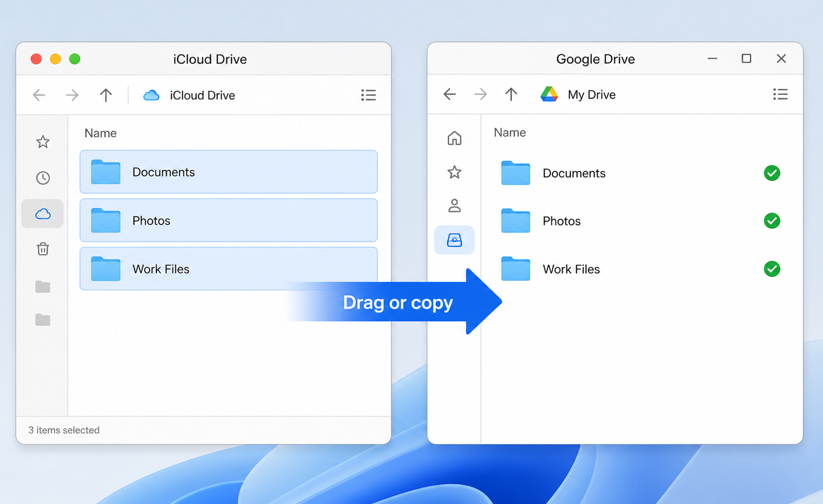The width and height of the screenshot is (823, 504).
Task: Go back in the Google Drive window
Action: [x=450, y=94]
